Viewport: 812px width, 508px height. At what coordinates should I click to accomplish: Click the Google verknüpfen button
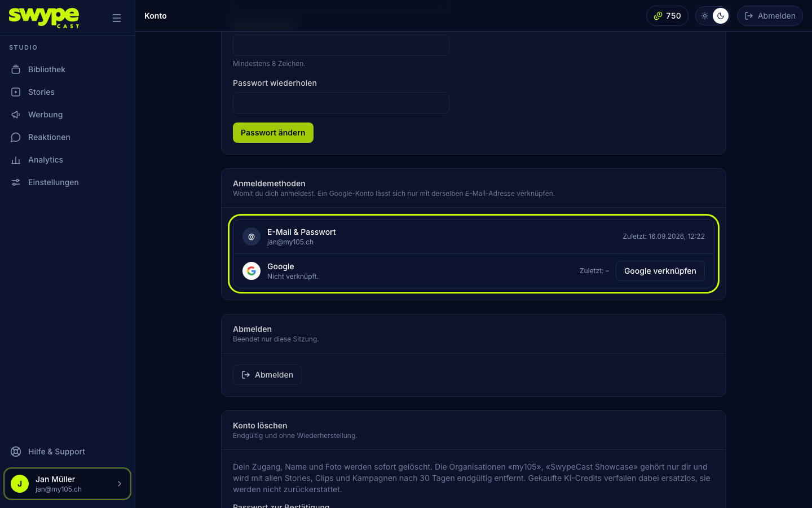click(660, 271)
